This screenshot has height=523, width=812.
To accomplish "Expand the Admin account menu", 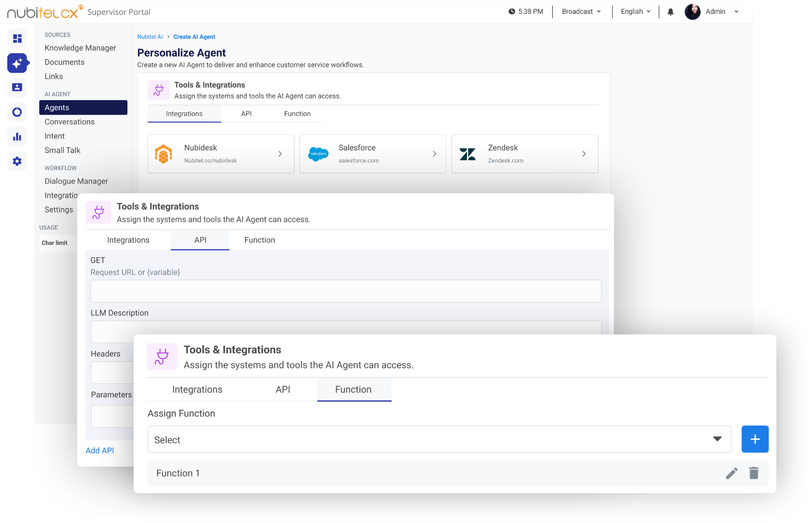I will pyautogui.click(x=736, y=12).
